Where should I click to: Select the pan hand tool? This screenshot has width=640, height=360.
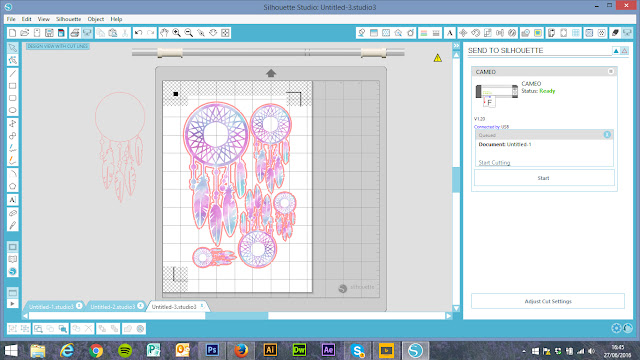164,33
